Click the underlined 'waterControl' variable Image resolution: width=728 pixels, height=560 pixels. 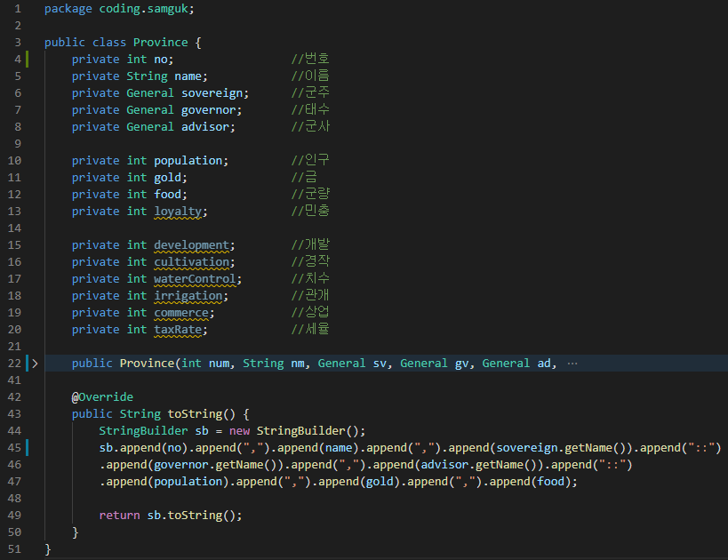point(195,279)
